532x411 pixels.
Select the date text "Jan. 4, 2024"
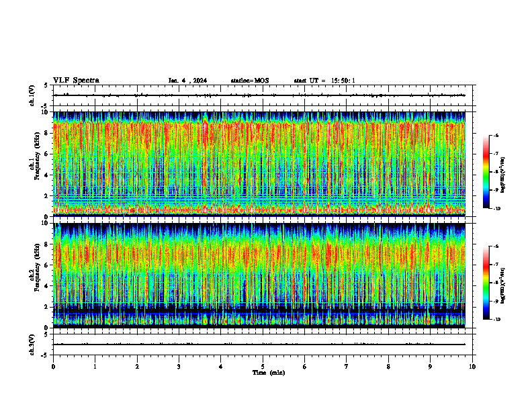point(187,81)
